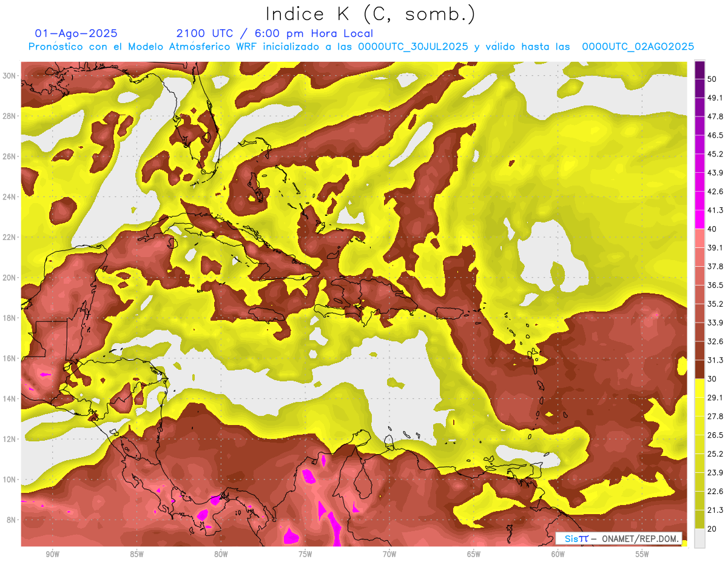The height and width of the screenshot is (562, 728).
Task: Click longitude axis label 60W
Action: pos(558,554)
